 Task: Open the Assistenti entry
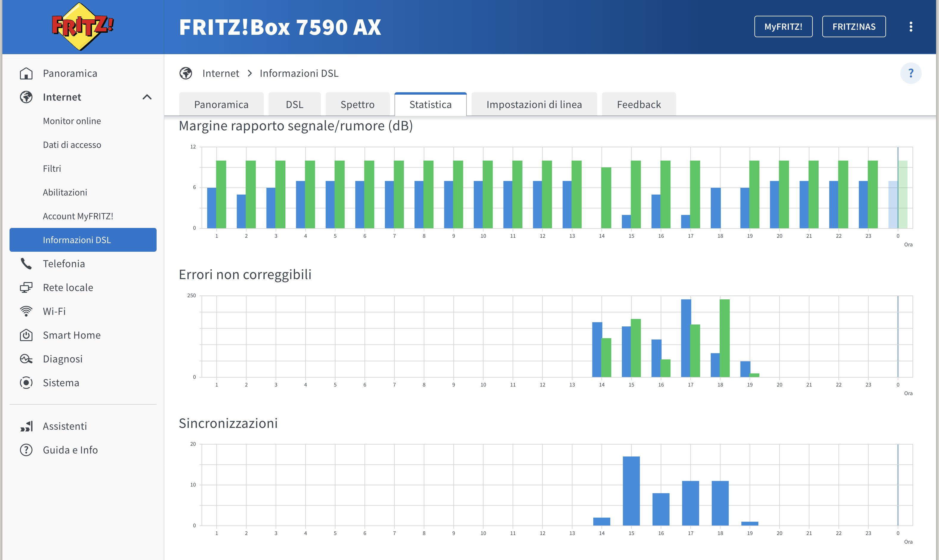(x=83, y=426)
